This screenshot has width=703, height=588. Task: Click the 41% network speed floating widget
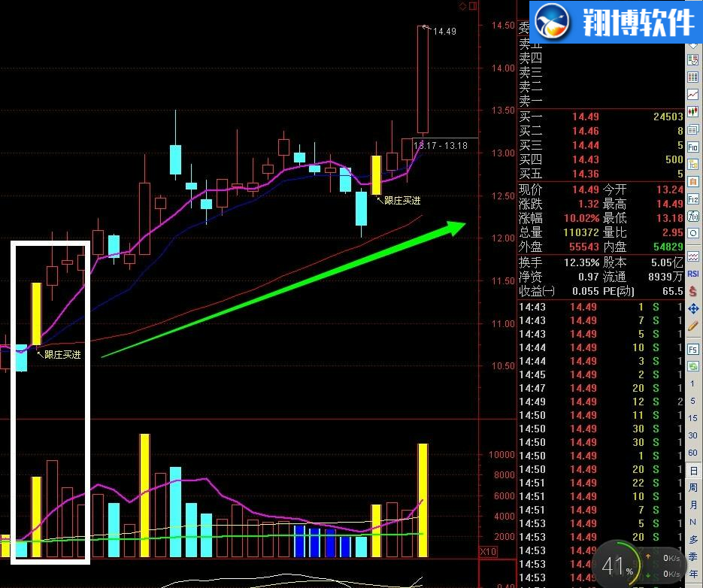641,565
